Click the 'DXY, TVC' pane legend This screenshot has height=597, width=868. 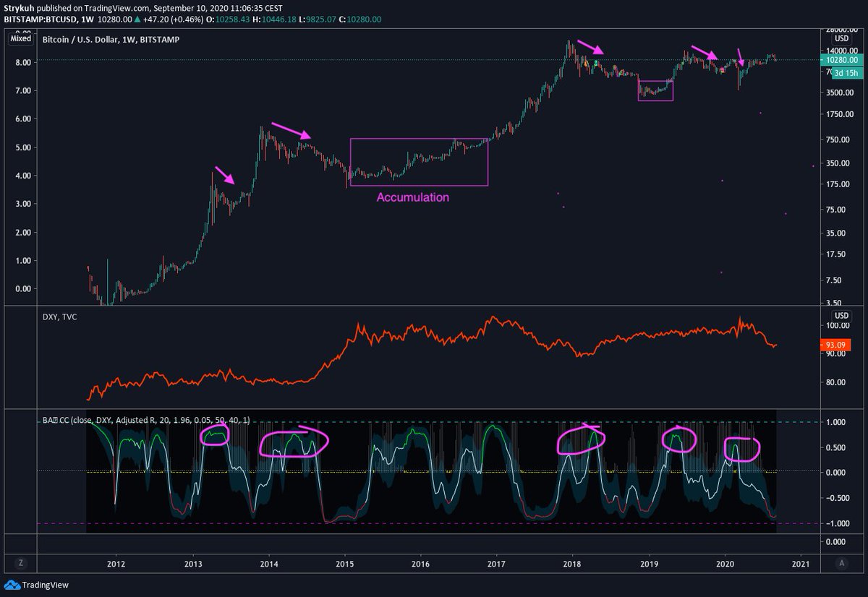[59, 316]
